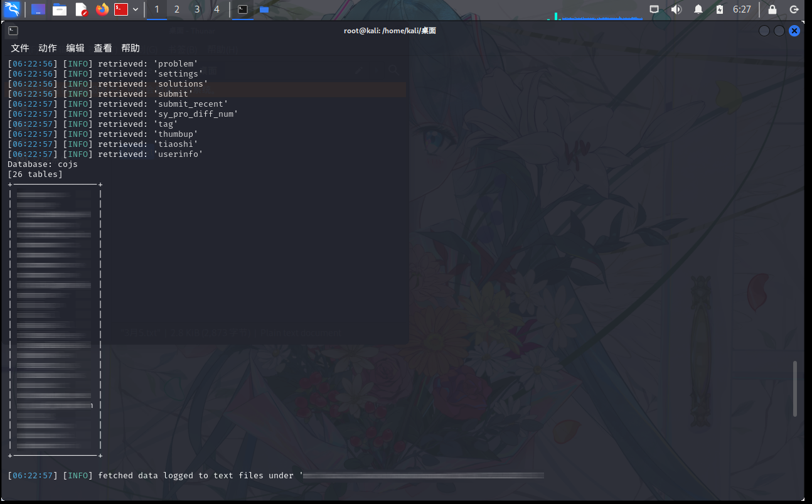812x504 pixels.
Task: Maximize the terminal window
Action: 779,31
